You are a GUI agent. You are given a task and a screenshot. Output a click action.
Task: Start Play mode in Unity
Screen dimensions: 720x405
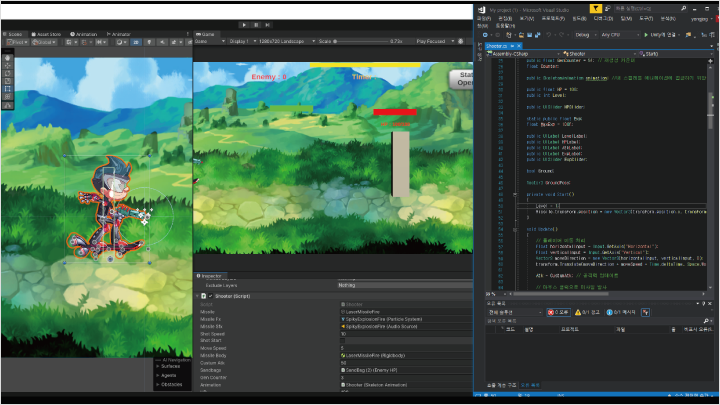click(244, 25)
